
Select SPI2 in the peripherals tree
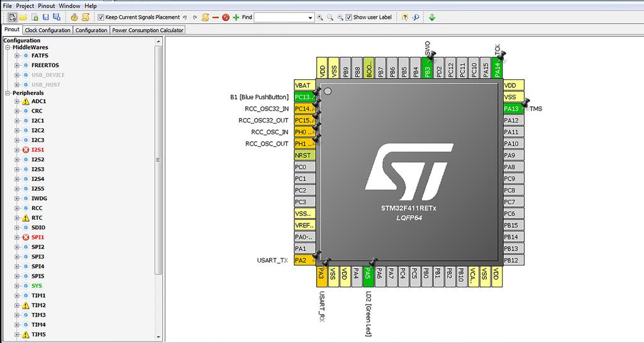[38, 247]
